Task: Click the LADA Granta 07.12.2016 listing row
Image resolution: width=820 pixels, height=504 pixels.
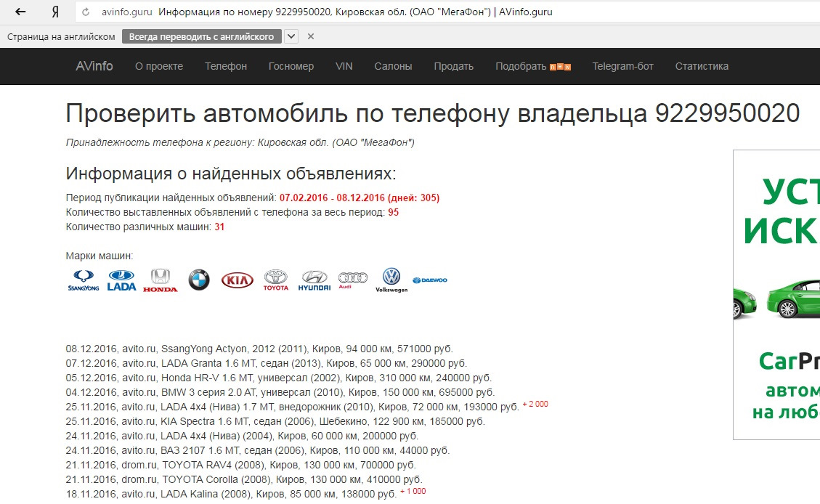Action: [x=266, y=363]
